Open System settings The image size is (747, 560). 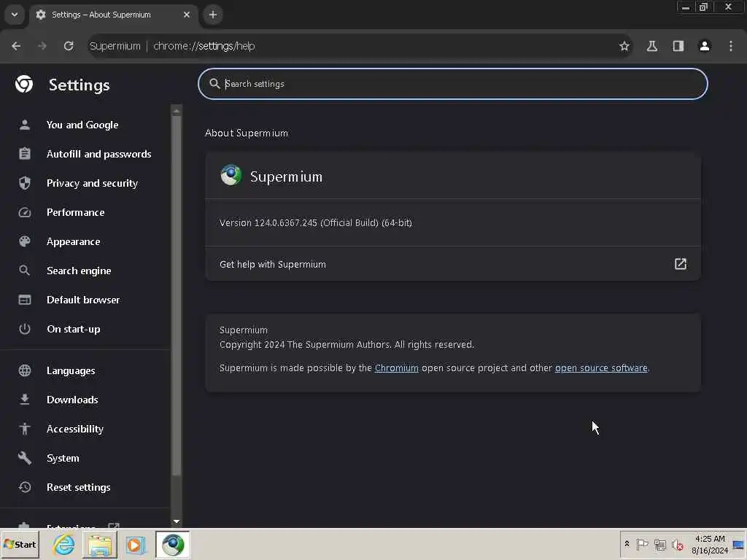[x=63, y=458]
